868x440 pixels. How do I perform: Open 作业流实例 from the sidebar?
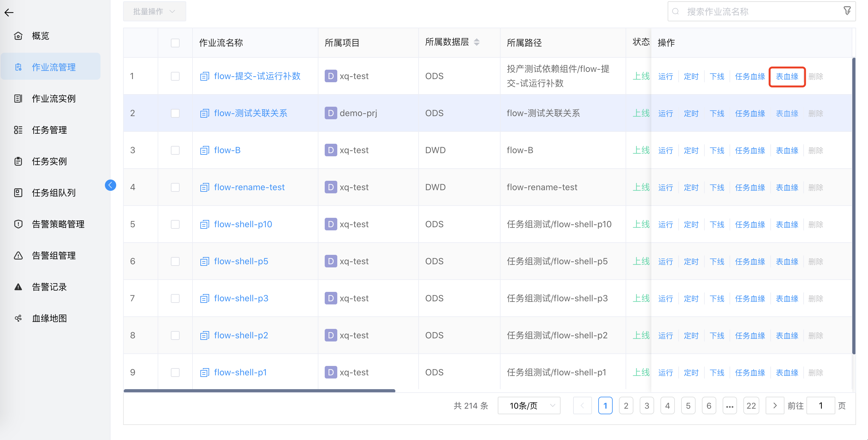(53, 99)
